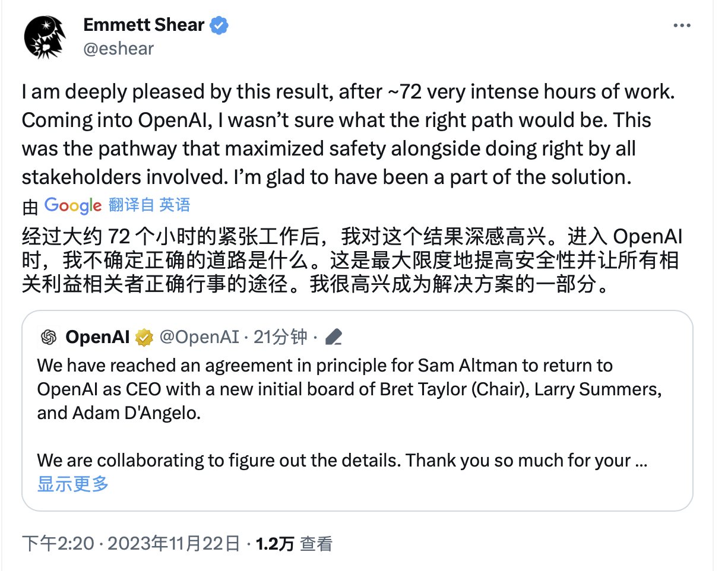Click the 翻译自 英语 translation link

coord(150,205)
